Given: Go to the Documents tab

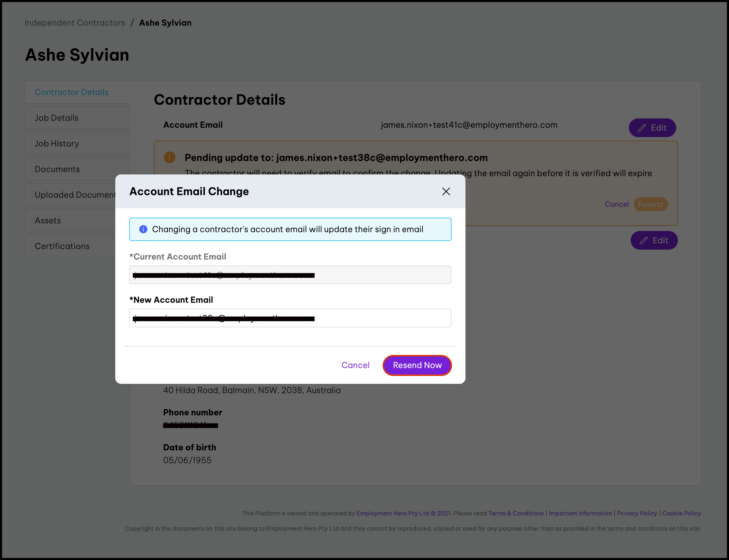Looking at the screenshot, I should click(57, 169).
